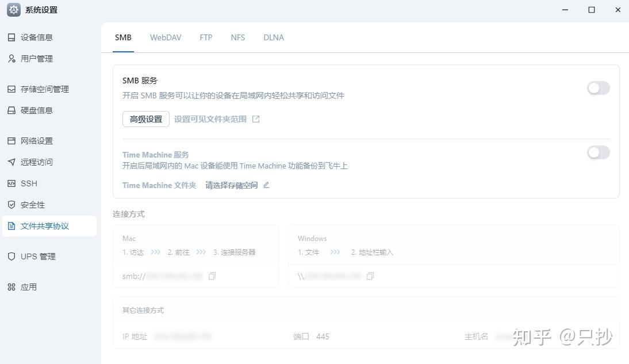The width and height of the screenshot is (629, 364).
Task: Open the 用户管理 page from sidebar
Action: pyautogui.click(x=37, y=58)
